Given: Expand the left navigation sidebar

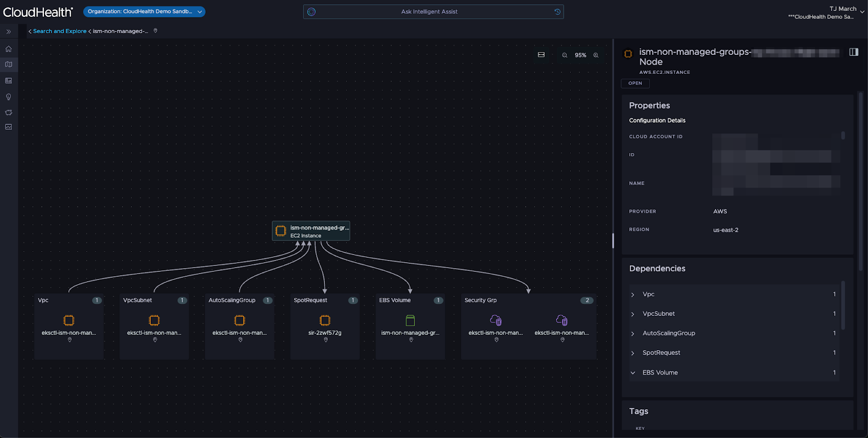Looking at the screenshot, I should click(9, 31).
